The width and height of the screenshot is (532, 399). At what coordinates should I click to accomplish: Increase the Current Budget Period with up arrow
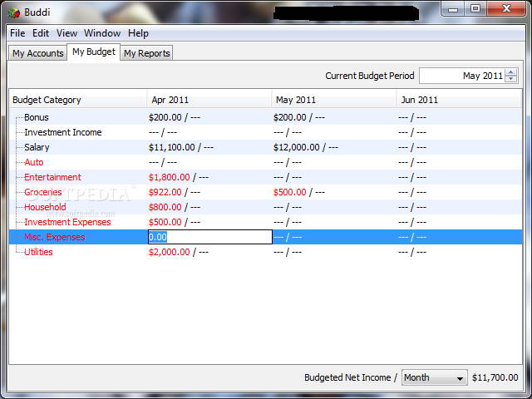pyautogui.click(x=511, y=72)
